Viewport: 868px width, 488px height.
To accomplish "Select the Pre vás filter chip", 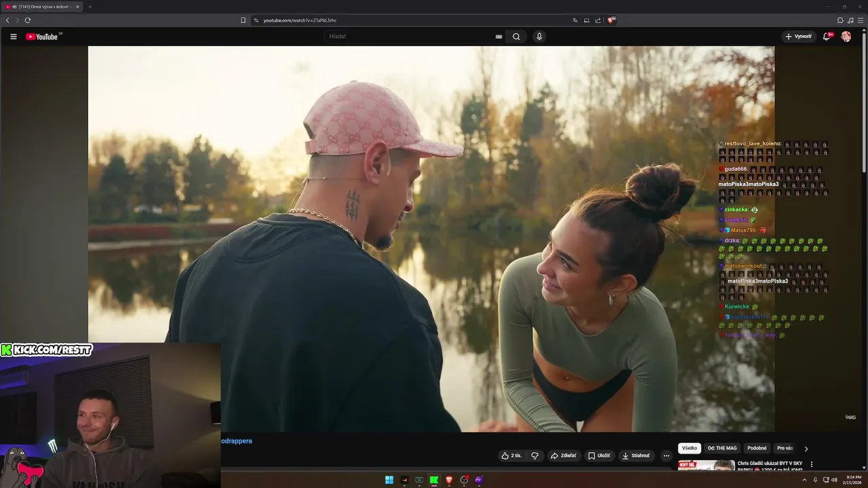I will tap(785, 448).
